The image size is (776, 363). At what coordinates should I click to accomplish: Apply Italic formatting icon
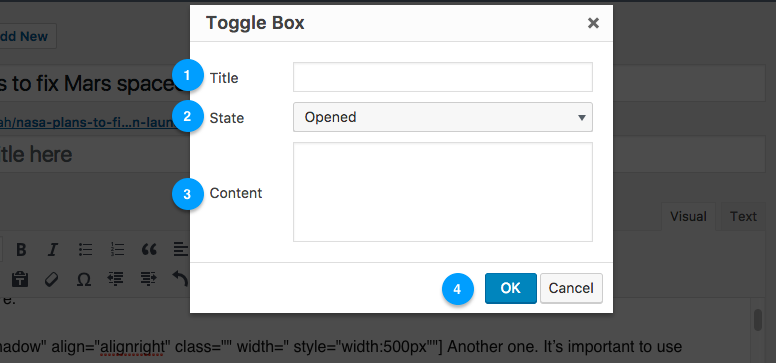click(x=52, y=250)
